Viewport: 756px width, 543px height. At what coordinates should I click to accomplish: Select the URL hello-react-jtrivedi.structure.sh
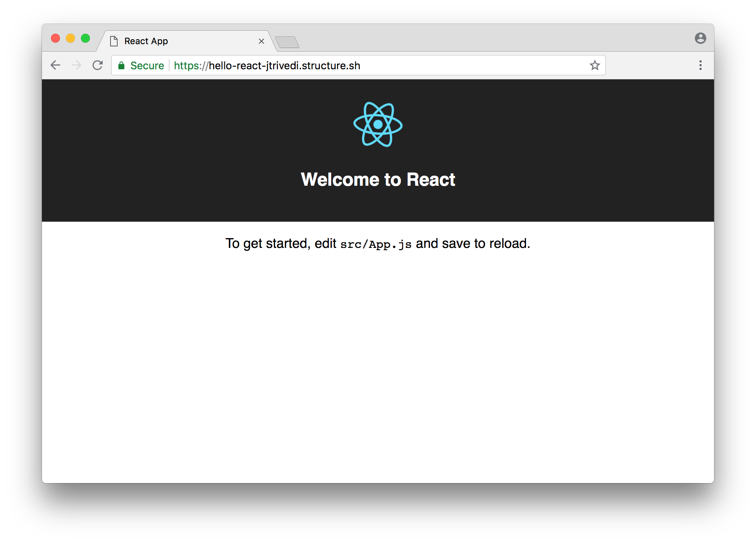click(267, 65)
